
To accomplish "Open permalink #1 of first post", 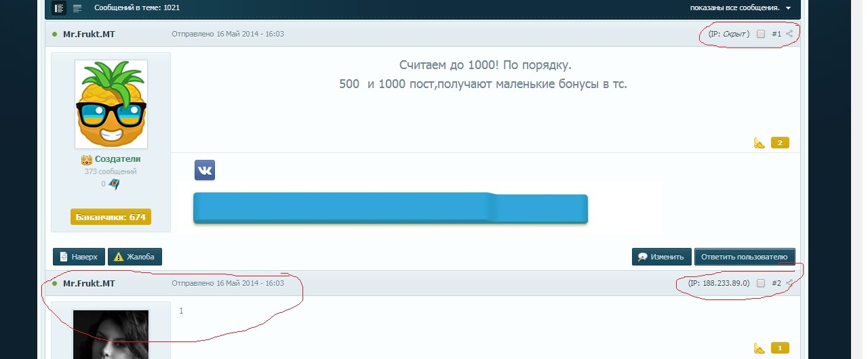I will (776, 34).
